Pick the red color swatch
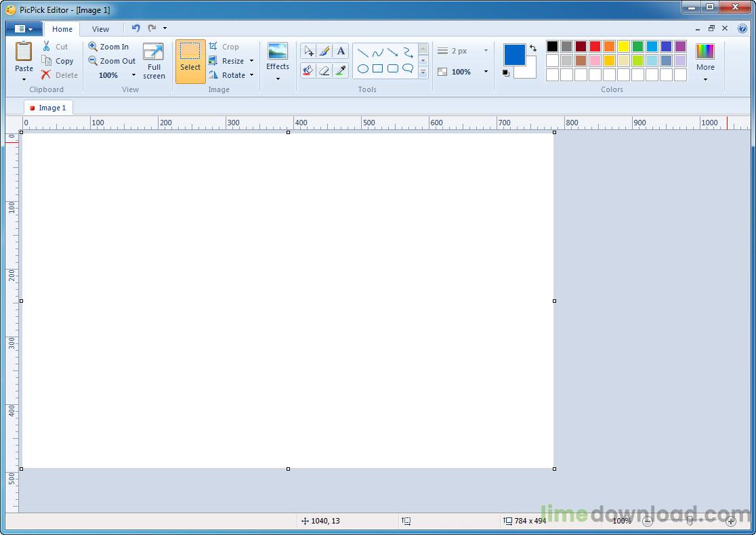 (595, 47)
